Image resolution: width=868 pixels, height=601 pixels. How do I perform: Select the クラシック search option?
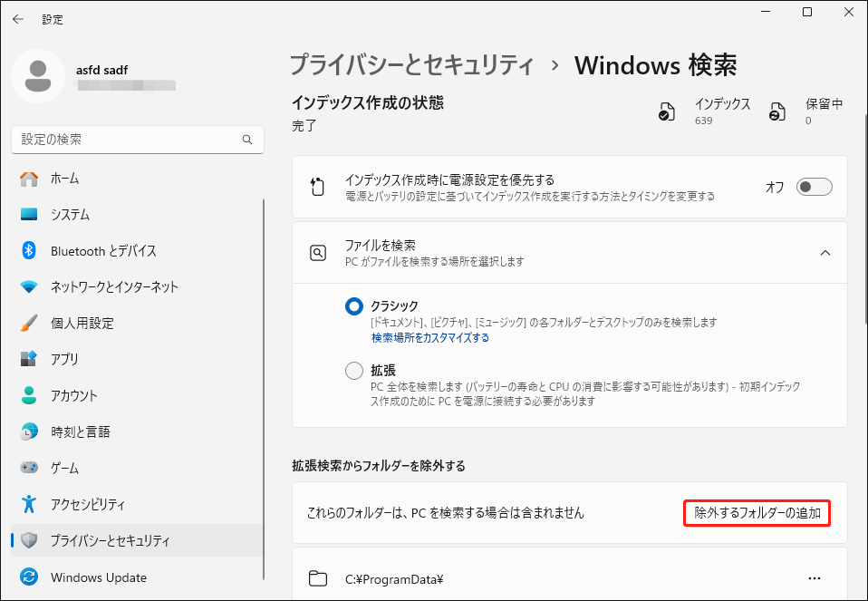[x=353, y=306]
